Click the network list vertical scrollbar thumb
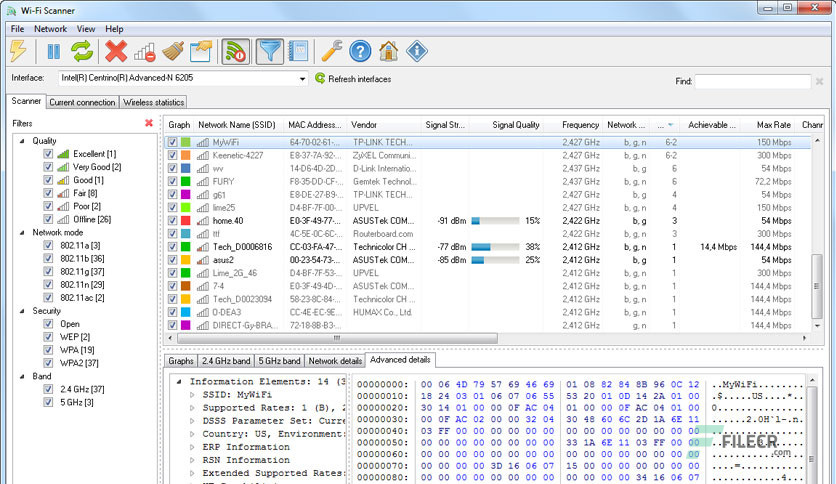Viewport: 836px width, 484px height. (816, 286)
